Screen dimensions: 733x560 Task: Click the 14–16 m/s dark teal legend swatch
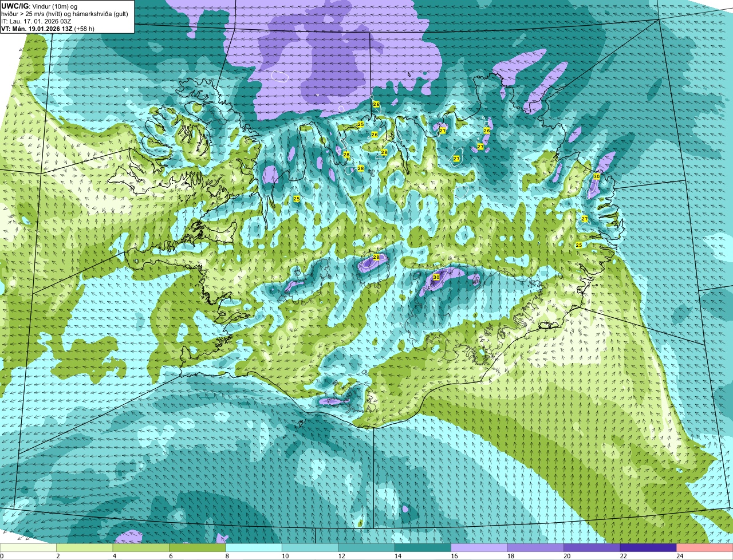click(x=423, y=548)
